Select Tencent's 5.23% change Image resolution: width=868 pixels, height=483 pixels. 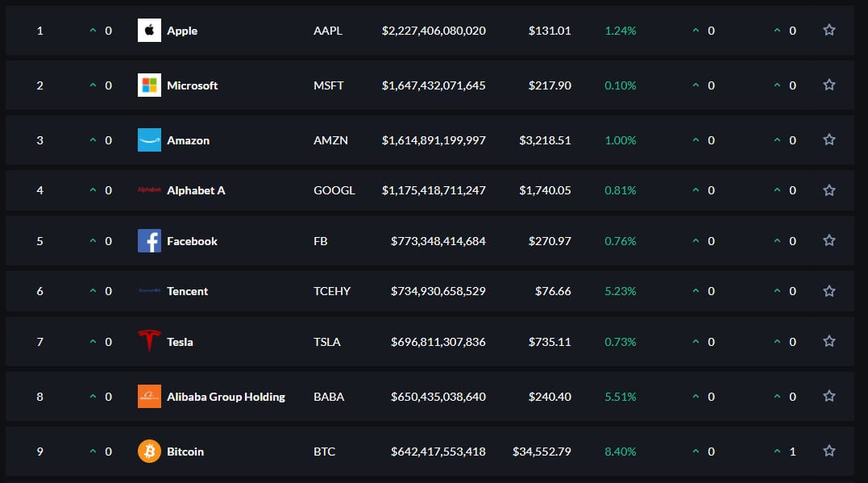click(x=620, y=291)
